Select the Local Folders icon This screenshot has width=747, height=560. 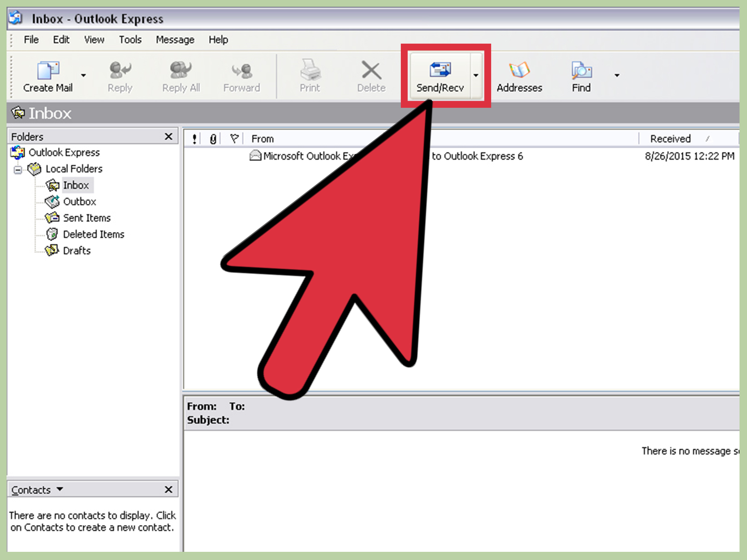tap(34, 169)
